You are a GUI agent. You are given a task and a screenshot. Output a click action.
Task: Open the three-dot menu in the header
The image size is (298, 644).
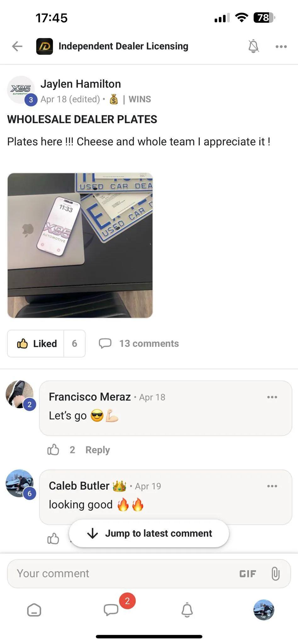pos(281,47)
